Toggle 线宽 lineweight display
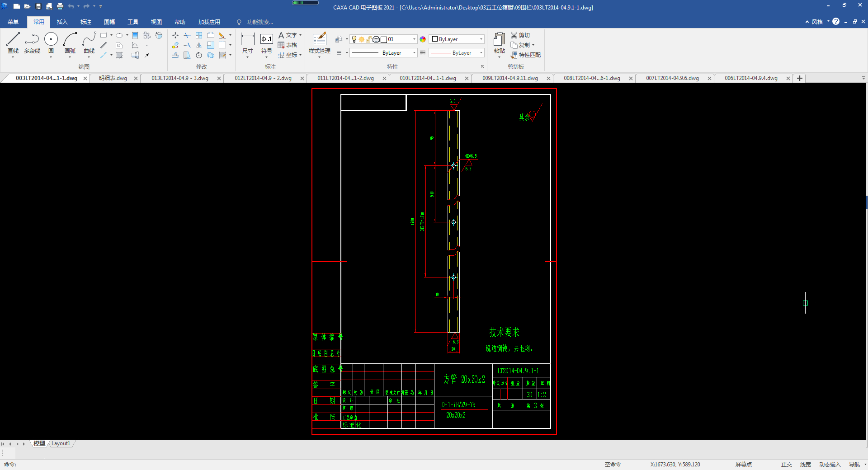 click(x=805, y=464)
